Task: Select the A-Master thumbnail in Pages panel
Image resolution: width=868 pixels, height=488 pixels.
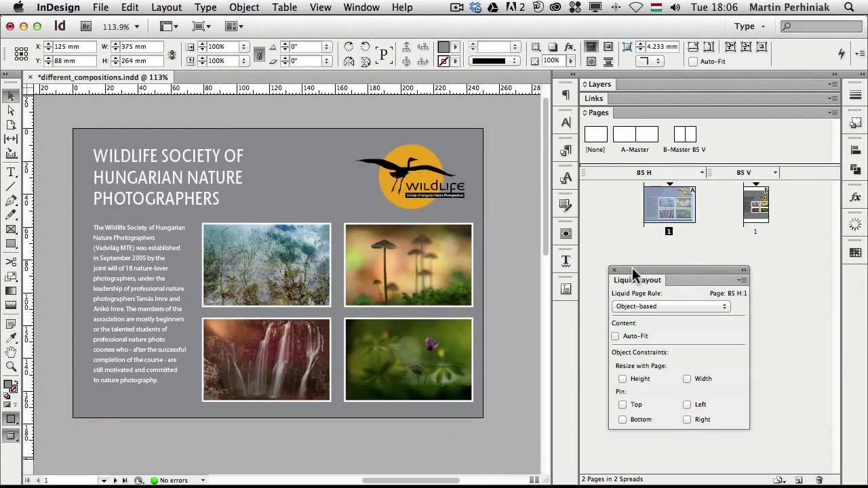Action: point(635,134)
